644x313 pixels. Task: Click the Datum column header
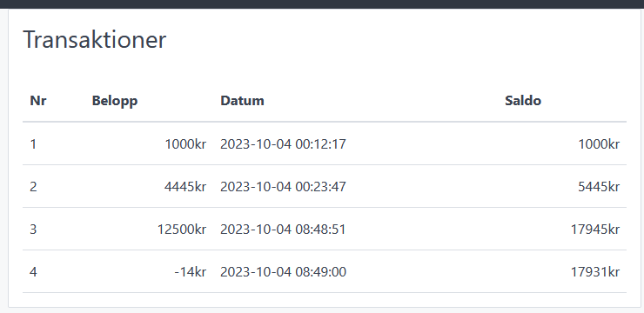coord(242,101)
